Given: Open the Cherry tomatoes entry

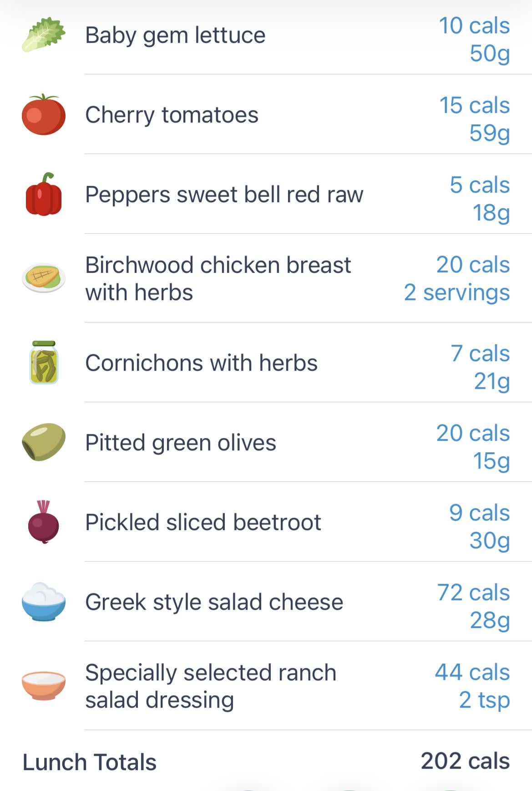Looking at the screenshot, I should pos(172,115).
